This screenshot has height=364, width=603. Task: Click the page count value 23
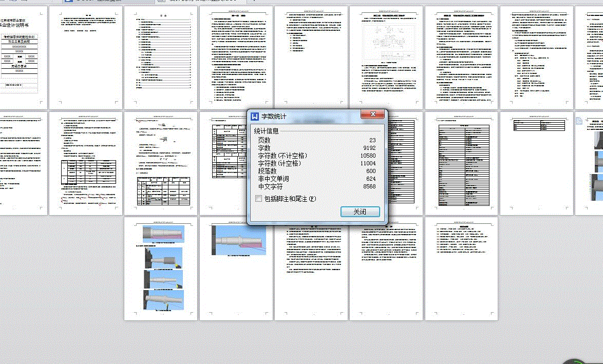pos(372,140)
